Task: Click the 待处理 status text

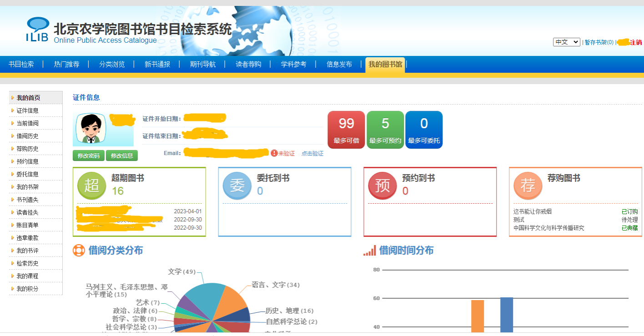Action: [x=630, y=220]
